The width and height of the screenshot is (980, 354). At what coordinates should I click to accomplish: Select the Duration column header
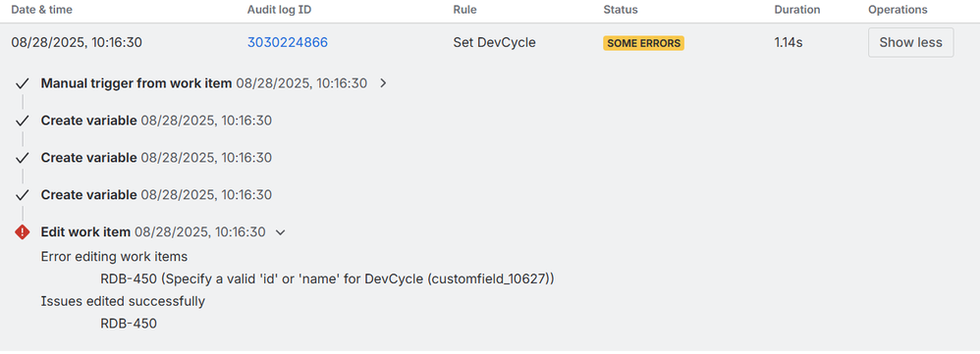(x=797, y=10)
